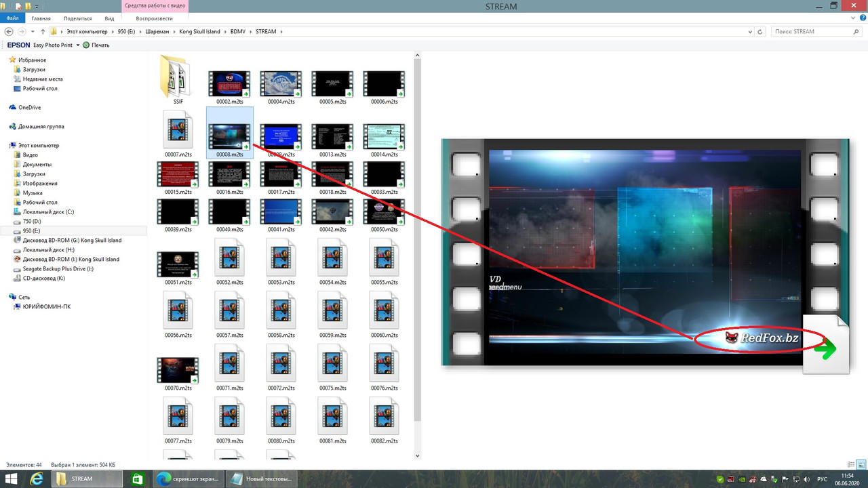Click the Печать button
This screenshot has height=488, width=868.
tap(96, 45)
